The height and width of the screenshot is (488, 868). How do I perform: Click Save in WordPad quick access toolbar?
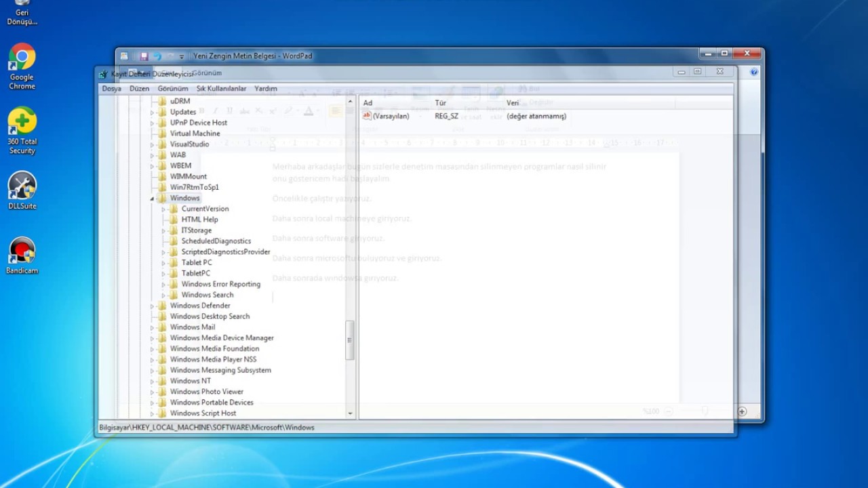144,56
